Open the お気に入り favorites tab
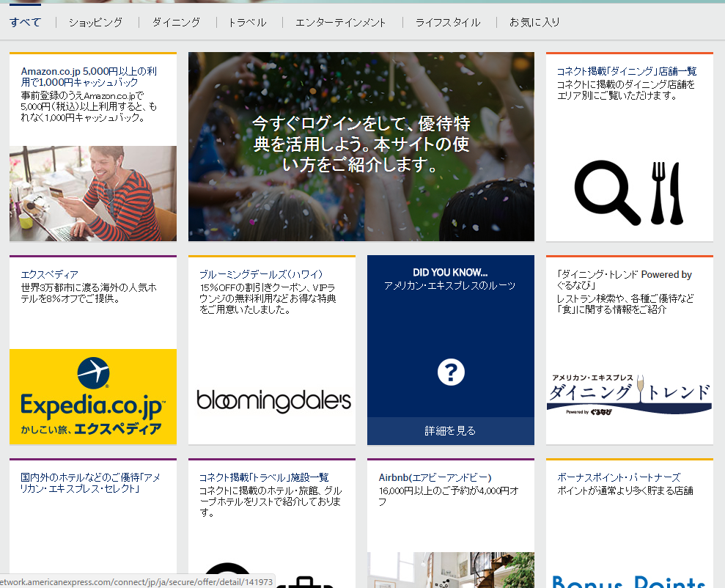This screenshot has height=588, width=725. pos(534,22)
